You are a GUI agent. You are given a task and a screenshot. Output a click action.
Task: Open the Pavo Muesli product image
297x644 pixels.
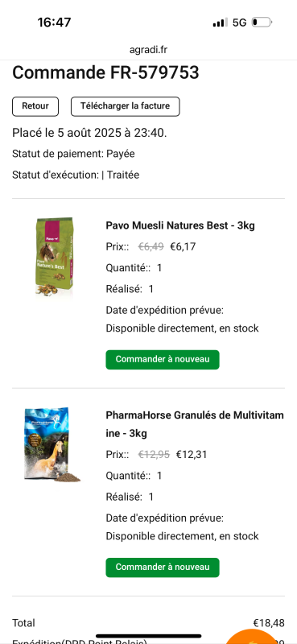[54, 256]
